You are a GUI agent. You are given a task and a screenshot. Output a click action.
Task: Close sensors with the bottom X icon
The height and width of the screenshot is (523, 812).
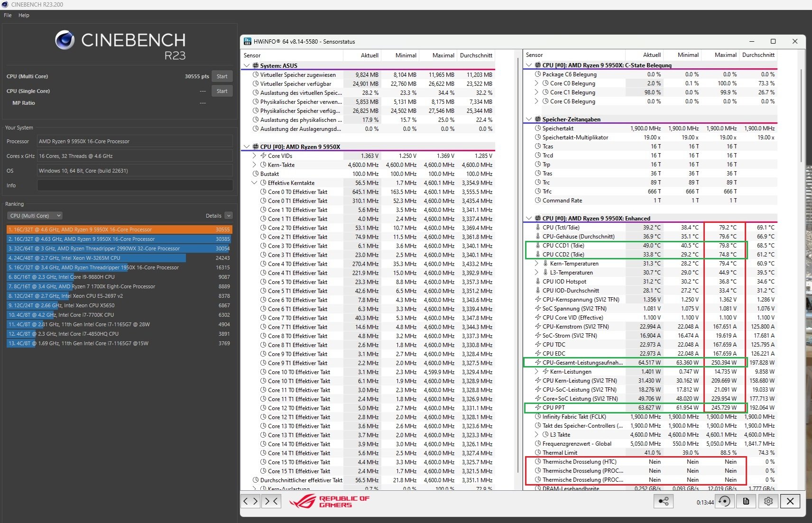(x=790, y=501)
